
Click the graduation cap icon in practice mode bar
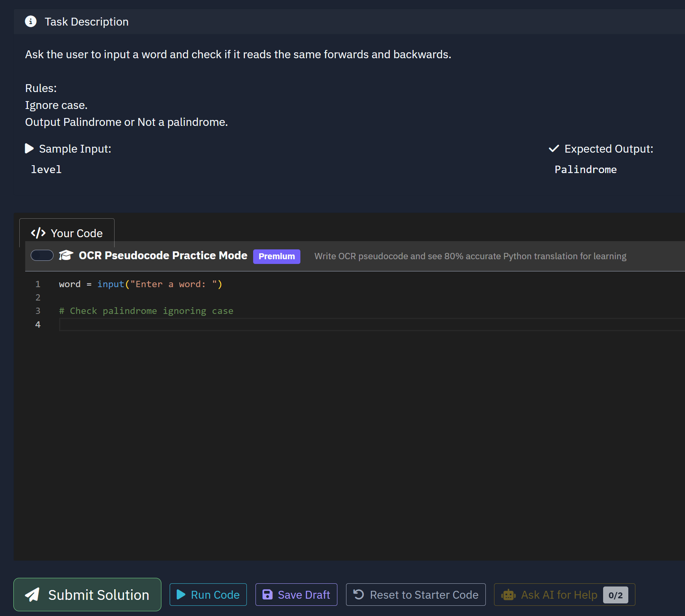point(66,255)
